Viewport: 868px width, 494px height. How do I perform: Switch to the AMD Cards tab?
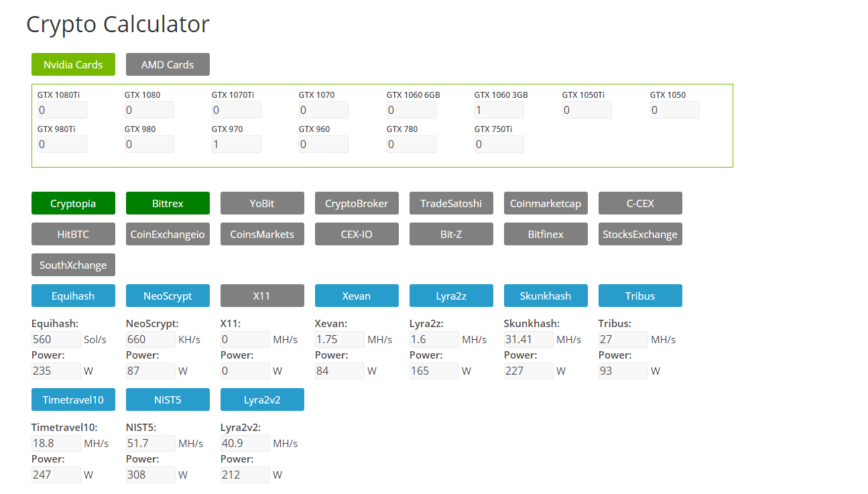click(168, 64)
